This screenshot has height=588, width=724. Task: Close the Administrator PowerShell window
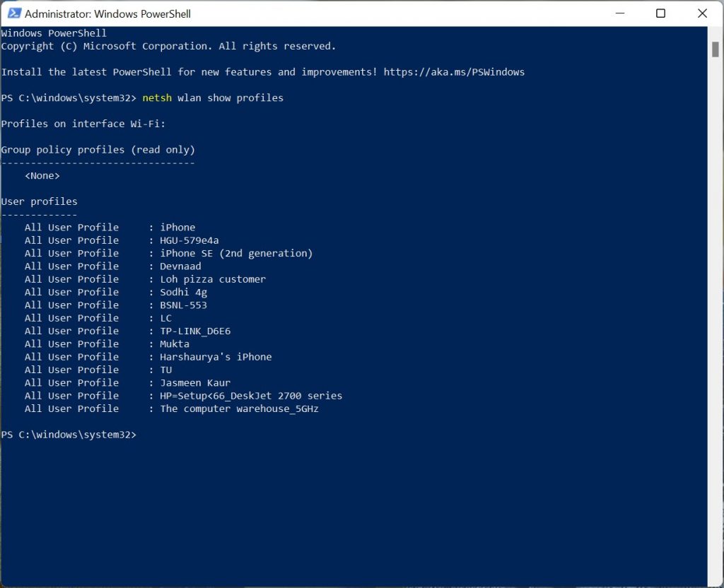coord(702,13)
